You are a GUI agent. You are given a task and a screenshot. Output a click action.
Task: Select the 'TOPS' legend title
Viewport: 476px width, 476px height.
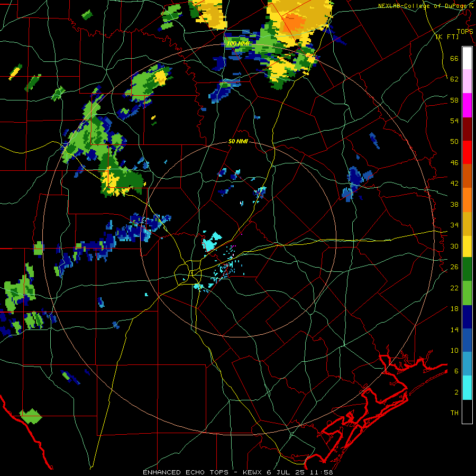coord(465,31)
